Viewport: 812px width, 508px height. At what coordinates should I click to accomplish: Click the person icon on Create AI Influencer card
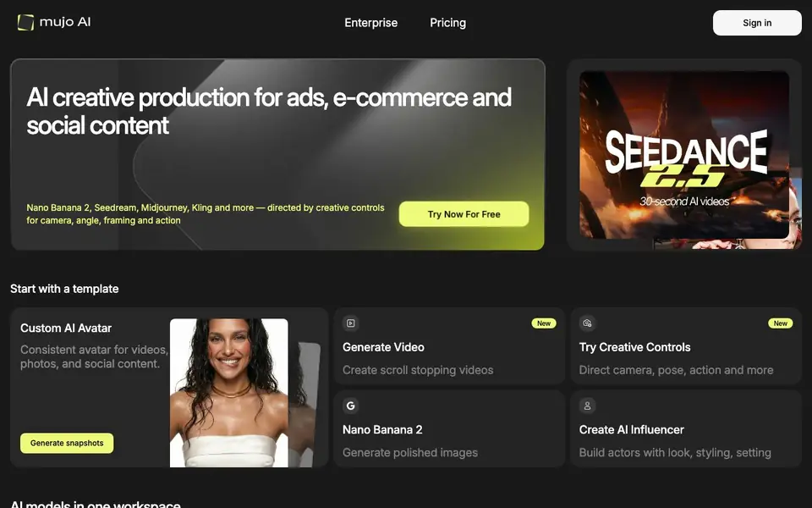(x=587, y=406)
